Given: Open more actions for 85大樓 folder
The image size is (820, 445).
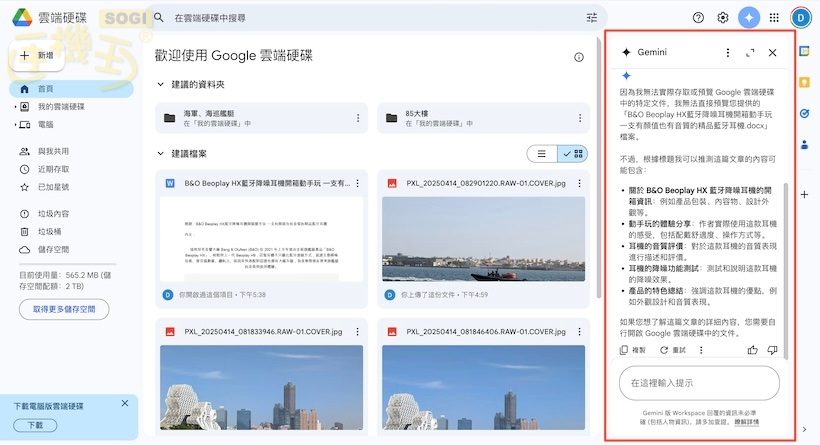Looking at the screenshot, I should pyautogui.click(x=580, y=118).
